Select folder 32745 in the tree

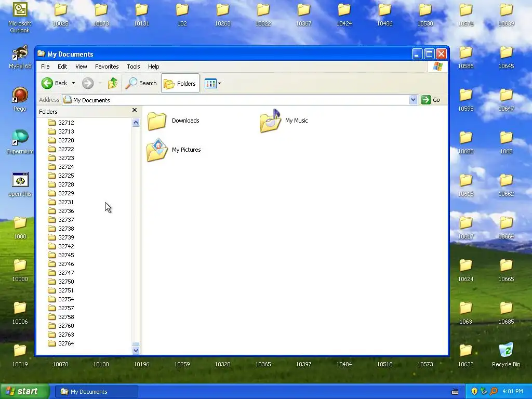(x=61, y=255)
